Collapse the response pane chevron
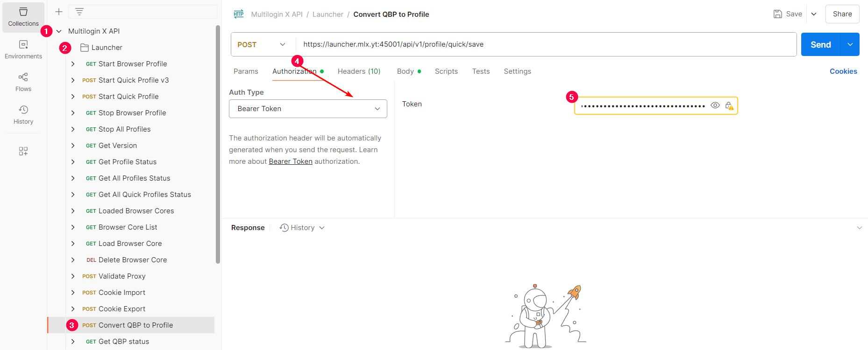Screen dimensions: 868x350 pos(859,228)
